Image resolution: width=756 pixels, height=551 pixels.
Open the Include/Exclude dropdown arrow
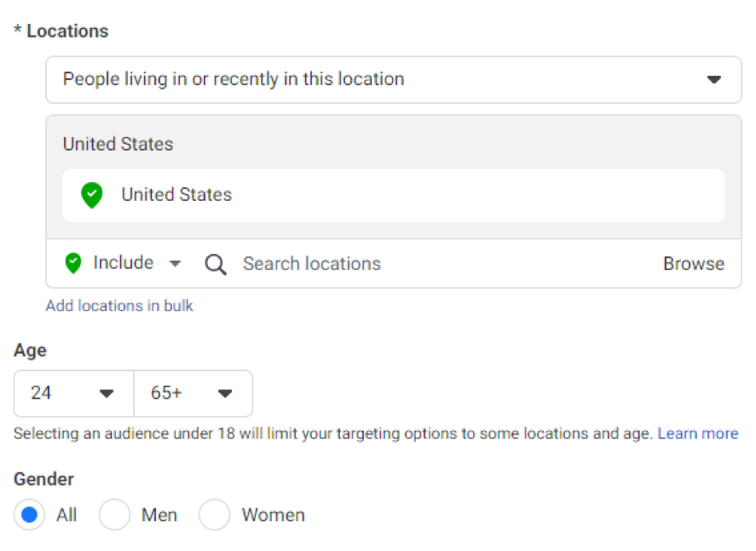click(x=175, y=264)
